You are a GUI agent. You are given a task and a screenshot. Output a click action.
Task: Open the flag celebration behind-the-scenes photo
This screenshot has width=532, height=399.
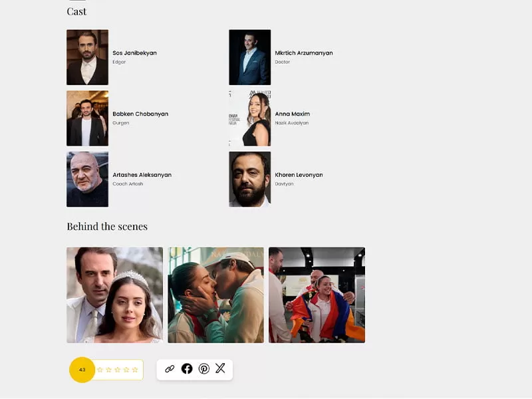coord(317,295)
